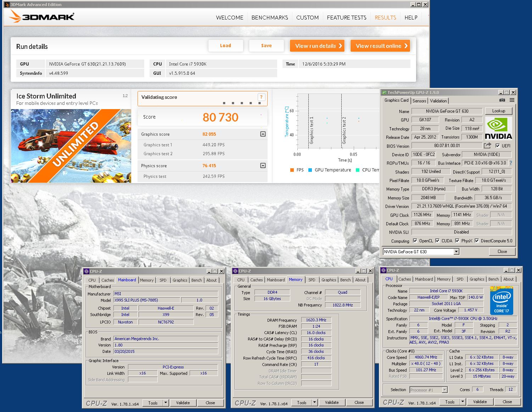The width and height of the screenshot is (532, 412).
Task: Click the Lookup button in GPU-Z
Action: pos(499,111)
